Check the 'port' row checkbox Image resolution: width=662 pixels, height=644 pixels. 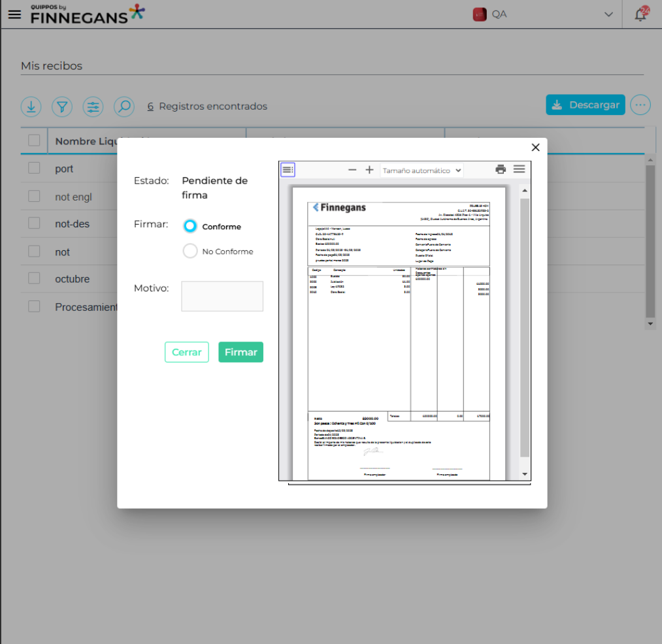(34, 168)
